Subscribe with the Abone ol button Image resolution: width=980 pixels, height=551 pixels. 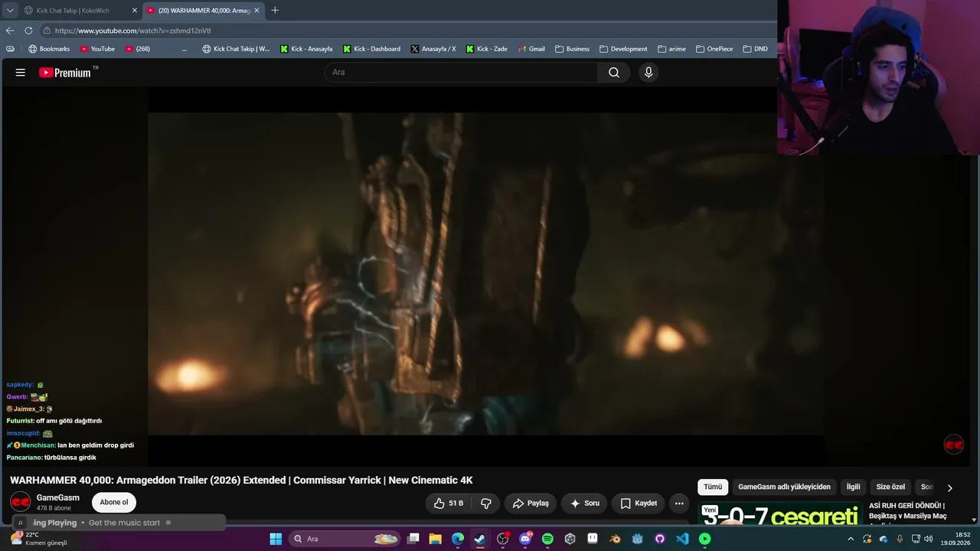114,503
